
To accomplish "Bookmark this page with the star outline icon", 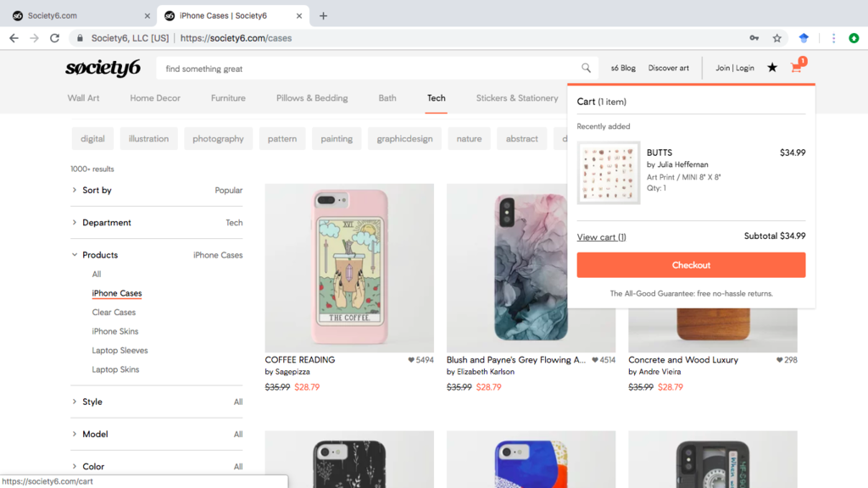I will coord(777,38).
